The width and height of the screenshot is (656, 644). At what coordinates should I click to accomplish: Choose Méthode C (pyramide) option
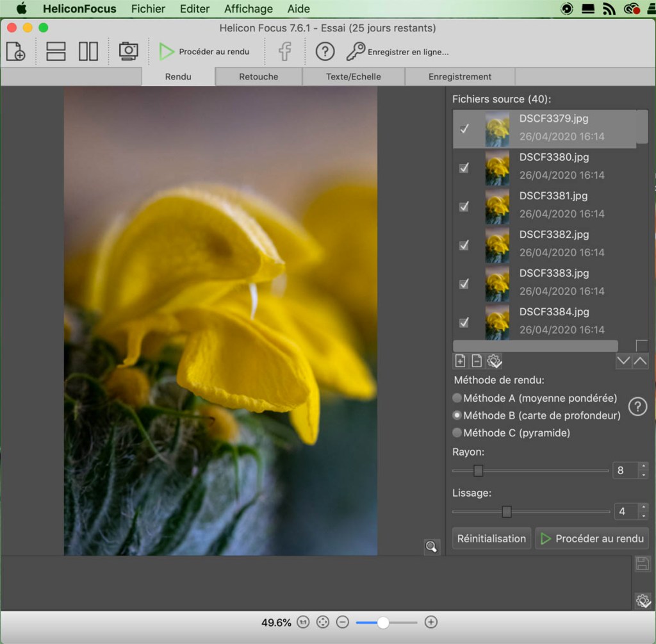[x=457, y=433]
